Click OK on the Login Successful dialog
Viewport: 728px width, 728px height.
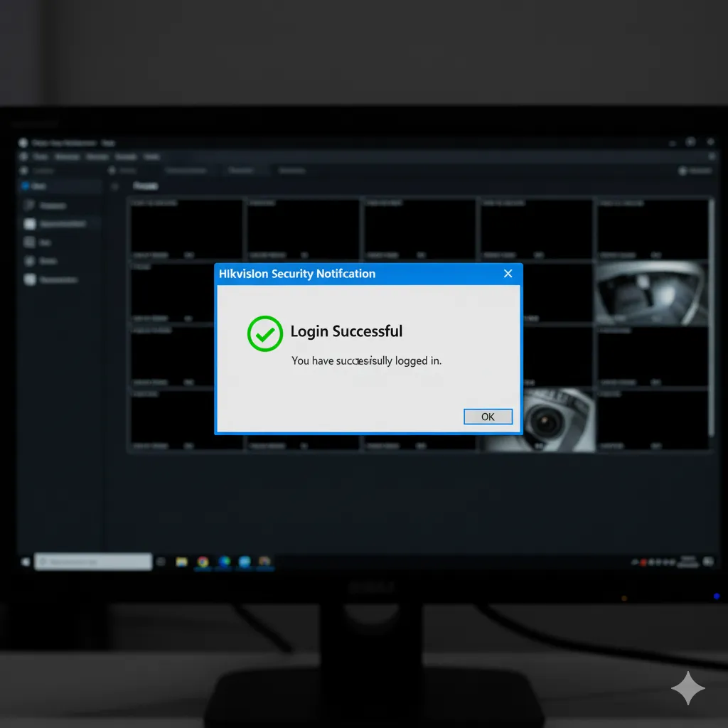click(488, 417)
